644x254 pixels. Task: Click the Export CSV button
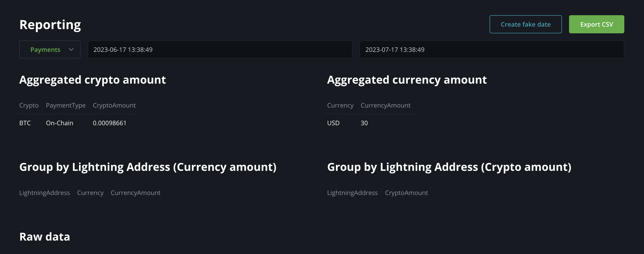597,24
